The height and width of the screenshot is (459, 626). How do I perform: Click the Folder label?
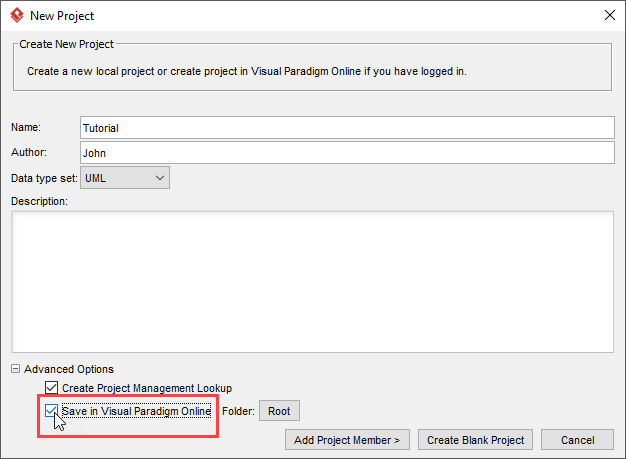pyautogui.click(x=238, y=411)
